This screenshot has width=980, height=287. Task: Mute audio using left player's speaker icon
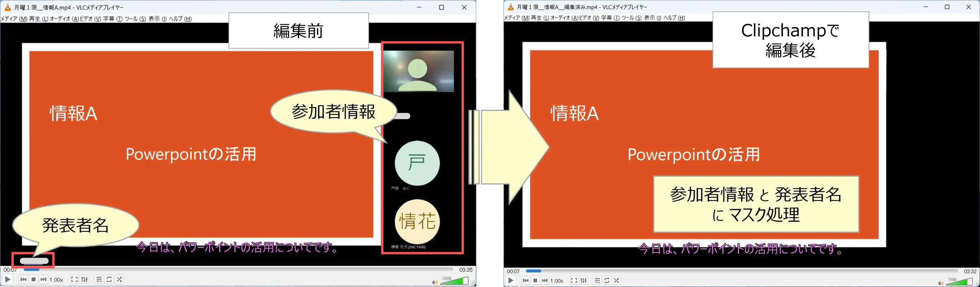[x=434, y=282]
